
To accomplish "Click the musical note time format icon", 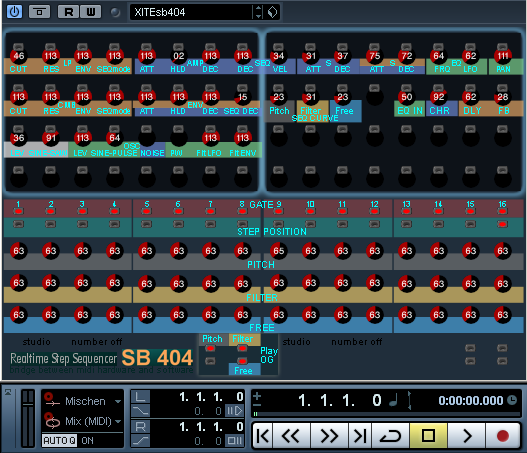I will [x=394, y=400].
